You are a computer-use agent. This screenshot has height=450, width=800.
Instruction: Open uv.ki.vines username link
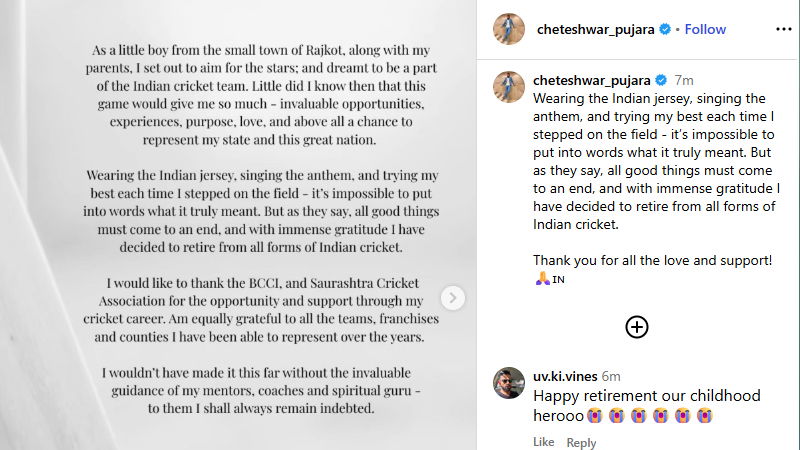pos(565,376)
